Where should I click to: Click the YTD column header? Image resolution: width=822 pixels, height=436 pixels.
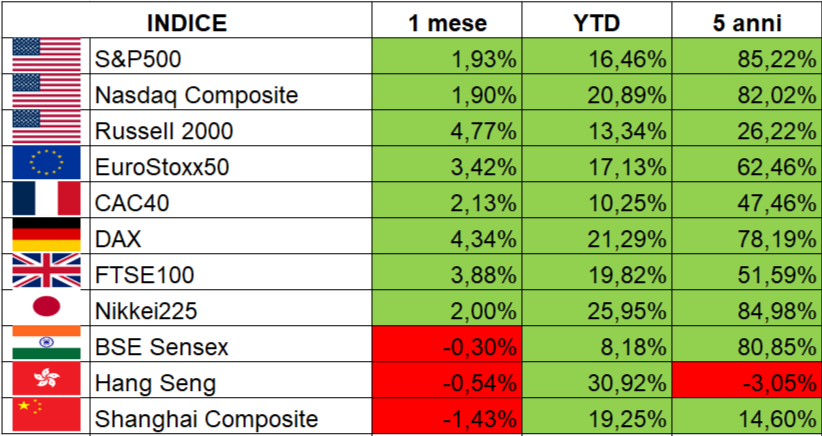click(x=596, y=22)
